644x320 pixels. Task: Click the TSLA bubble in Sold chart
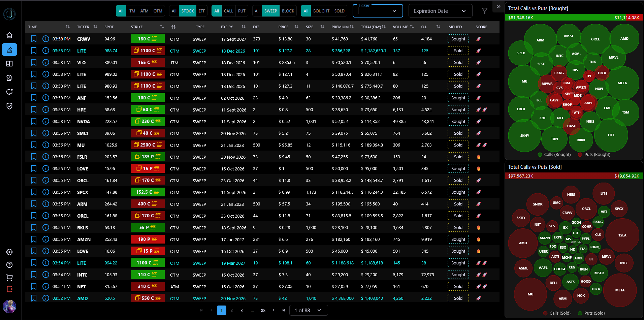click(x=622, y=235)
